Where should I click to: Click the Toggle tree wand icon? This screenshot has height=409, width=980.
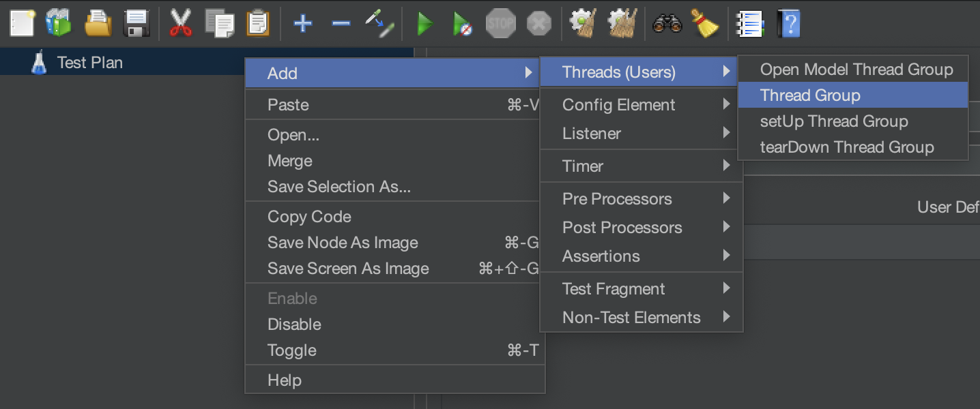[379, 24]
